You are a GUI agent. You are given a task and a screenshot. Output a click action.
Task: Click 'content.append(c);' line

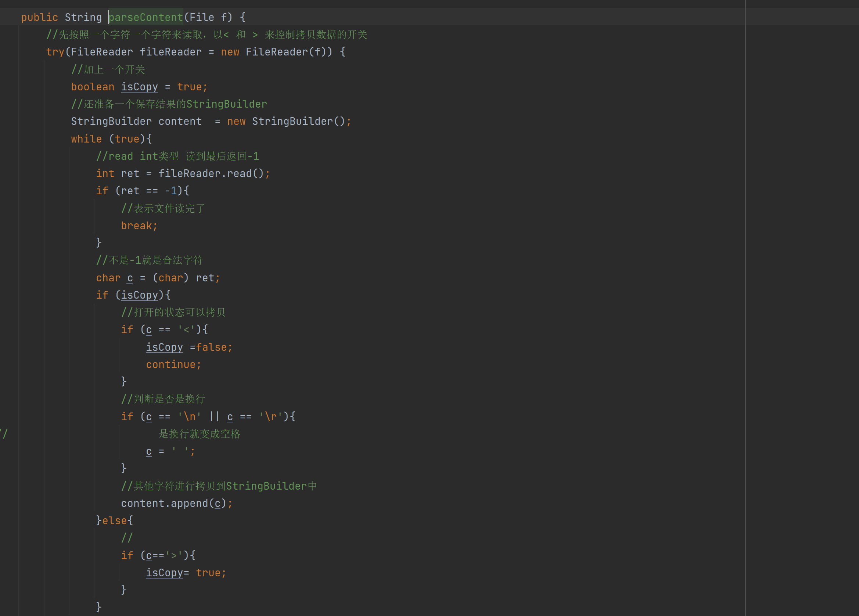(x=176, y=503)
